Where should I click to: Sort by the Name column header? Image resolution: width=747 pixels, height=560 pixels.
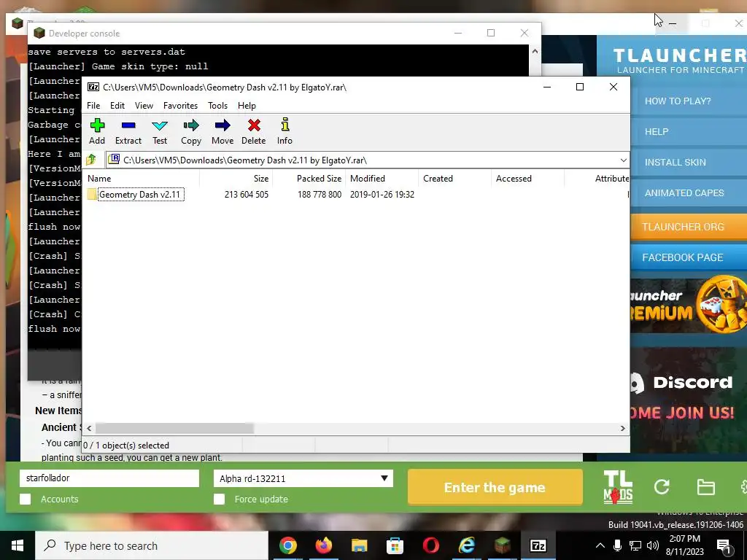click(x=142, y=179)
